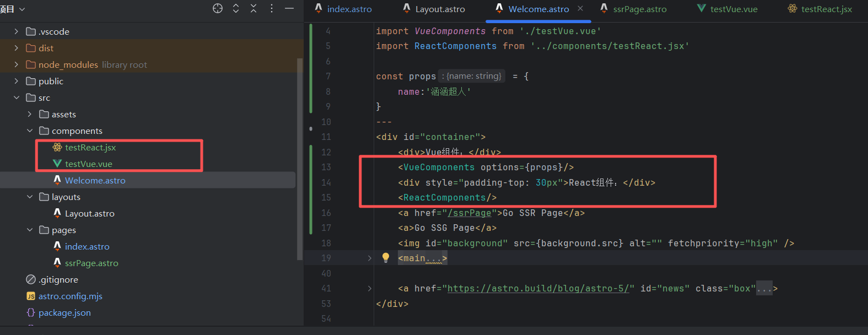Switch to the index.astro tab
868x335 pixels.
click(x=349, y=9)
